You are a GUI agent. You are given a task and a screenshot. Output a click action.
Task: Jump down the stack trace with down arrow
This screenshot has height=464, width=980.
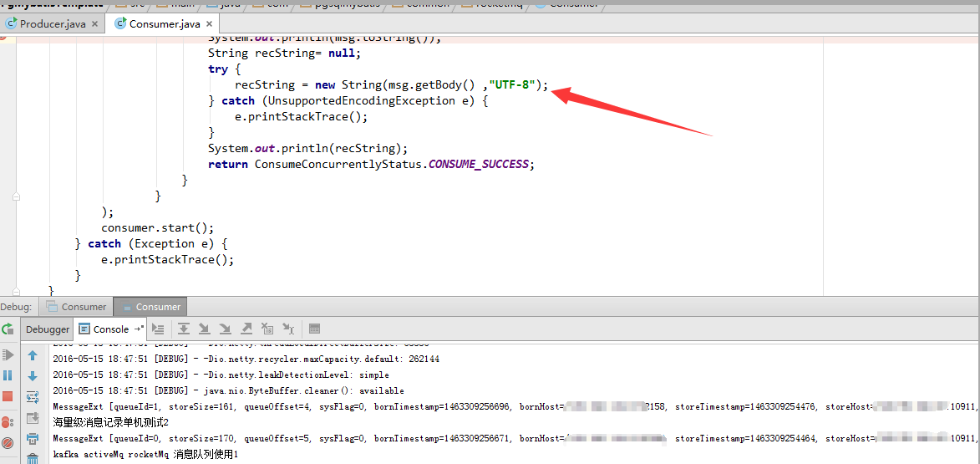coord(33,376)
